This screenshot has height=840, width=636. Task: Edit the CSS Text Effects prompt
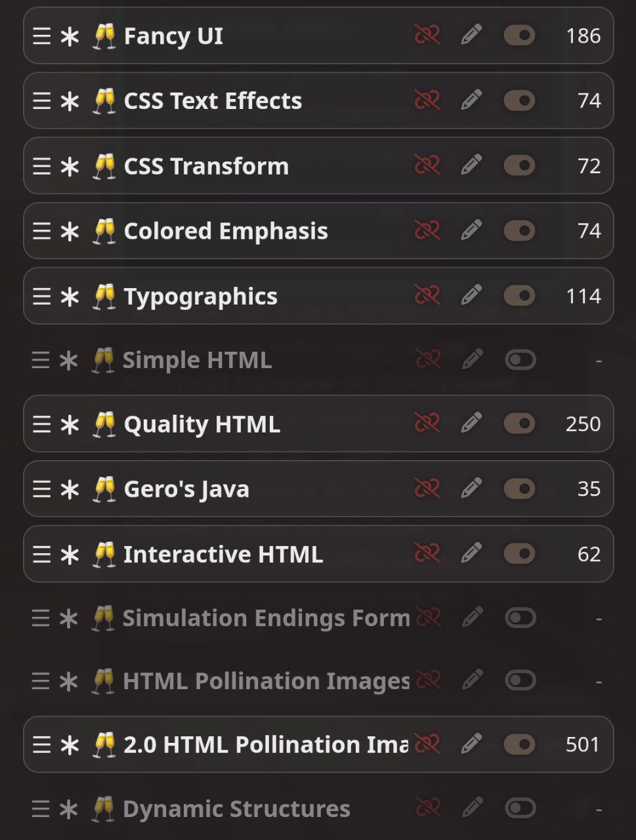coord(471,100)
